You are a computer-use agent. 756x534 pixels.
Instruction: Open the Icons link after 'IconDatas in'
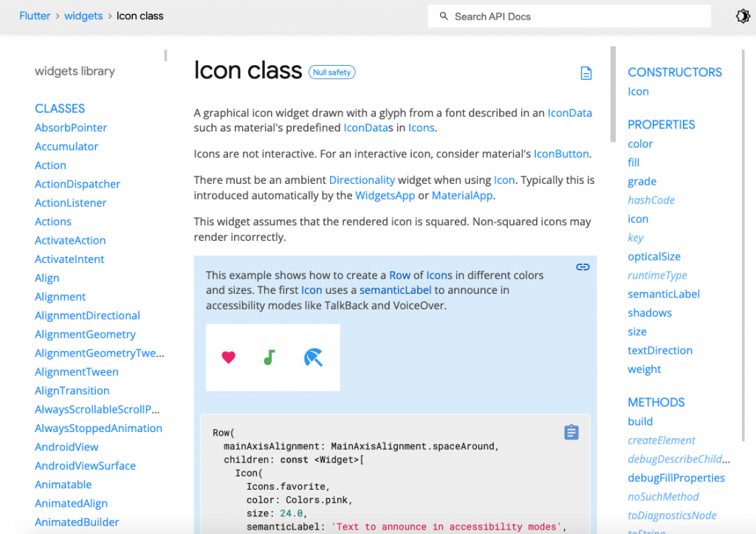pyautogui.click(x=421, y=128)
